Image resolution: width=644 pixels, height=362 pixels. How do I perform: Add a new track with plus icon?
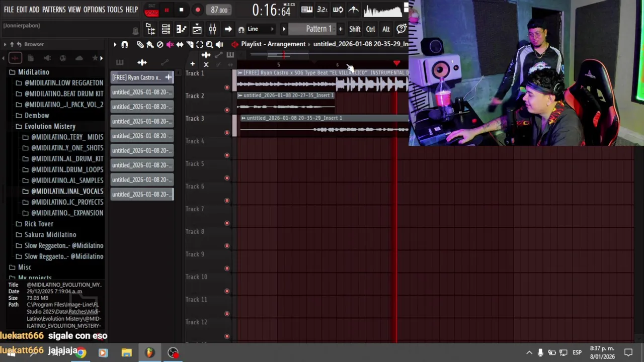pyautogui.click(x=192, y=64)
